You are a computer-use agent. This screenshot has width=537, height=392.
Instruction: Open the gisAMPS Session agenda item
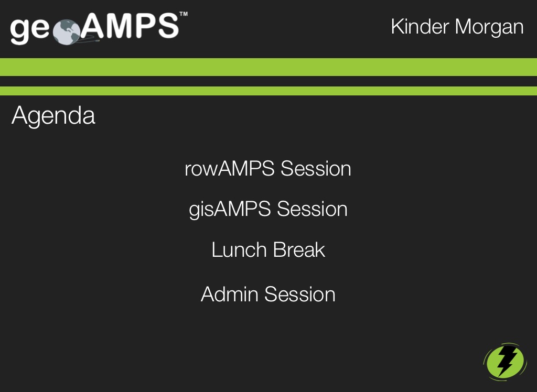tap(268, 209)
